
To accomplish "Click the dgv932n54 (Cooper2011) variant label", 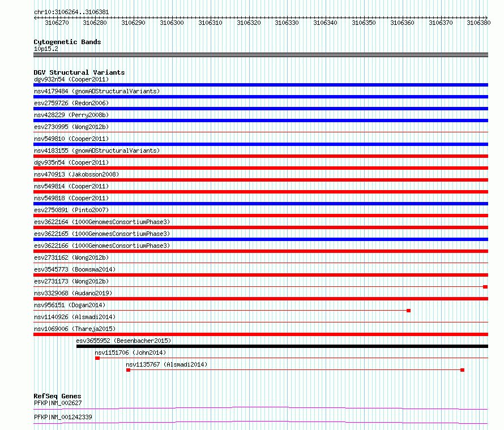I will 71,79.
